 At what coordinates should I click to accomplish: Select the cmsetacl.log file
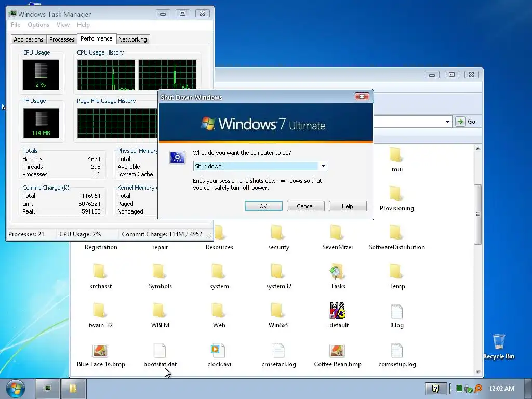(x=278, y=355)
